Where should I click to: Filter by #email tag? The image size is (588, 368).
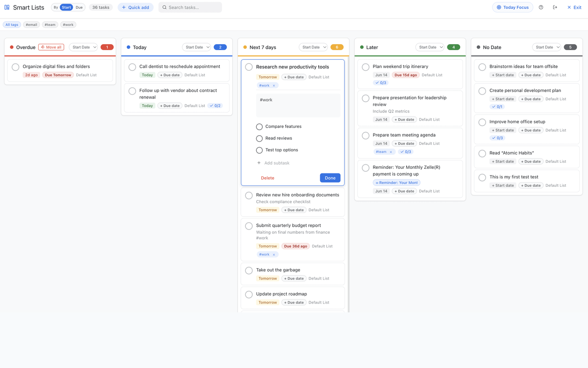point(31,24)
